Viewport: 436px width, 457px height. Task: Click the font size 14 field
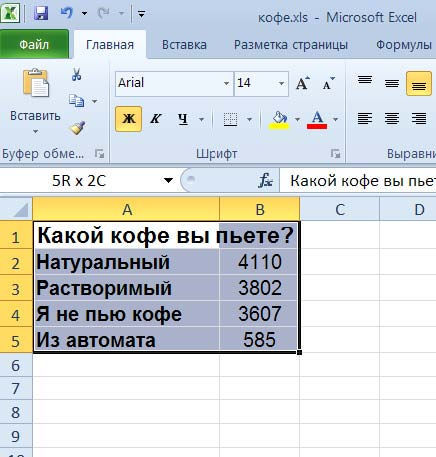point(255,83)
